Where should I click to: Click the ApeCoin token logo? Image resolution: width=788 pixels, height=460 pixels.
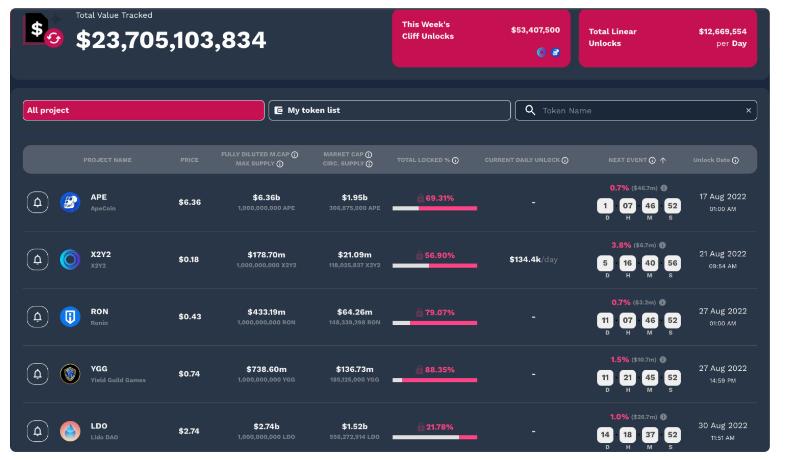70,203
